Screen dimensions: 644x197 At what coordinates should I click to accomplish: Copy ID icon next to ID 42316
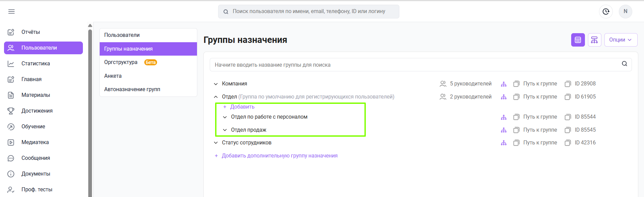pos(568,143)
